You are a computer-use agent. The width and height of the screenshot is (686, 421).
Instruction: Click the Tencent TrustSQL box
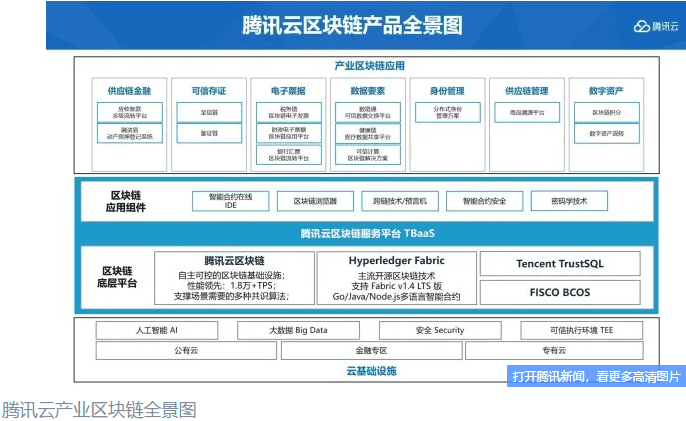[x=560, y=263]
